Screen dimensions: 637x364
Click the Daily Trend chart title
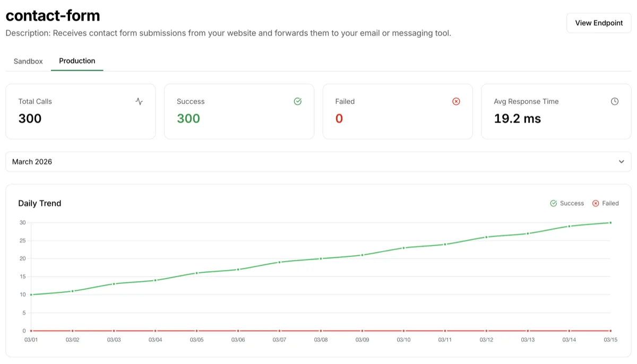coord(40,203)
